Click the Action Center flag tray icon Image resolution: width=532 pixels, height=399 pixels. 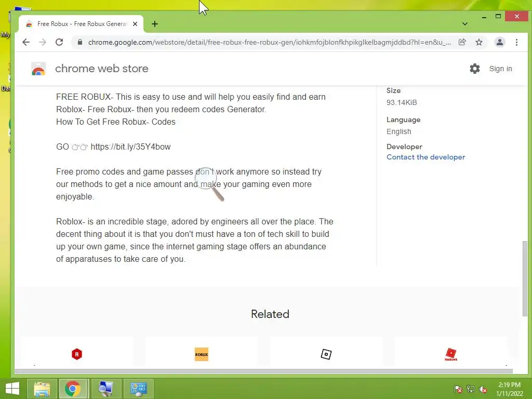pyautogui.click(x=458, y=389)
